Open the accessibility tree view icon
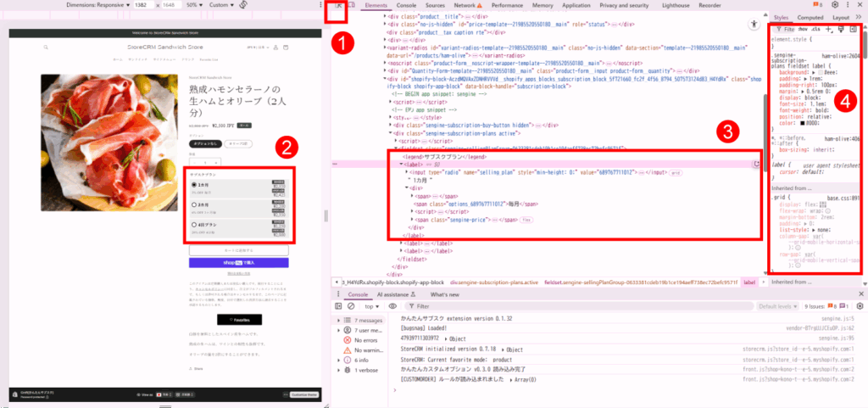This screenshot has width=868, height=408. coord(754,24)
